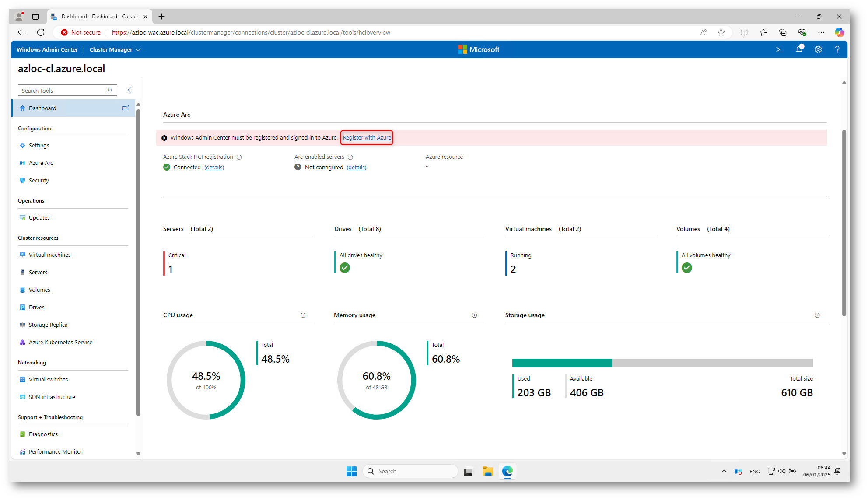Click the Storage usage info icon

(x=817, y=315)
